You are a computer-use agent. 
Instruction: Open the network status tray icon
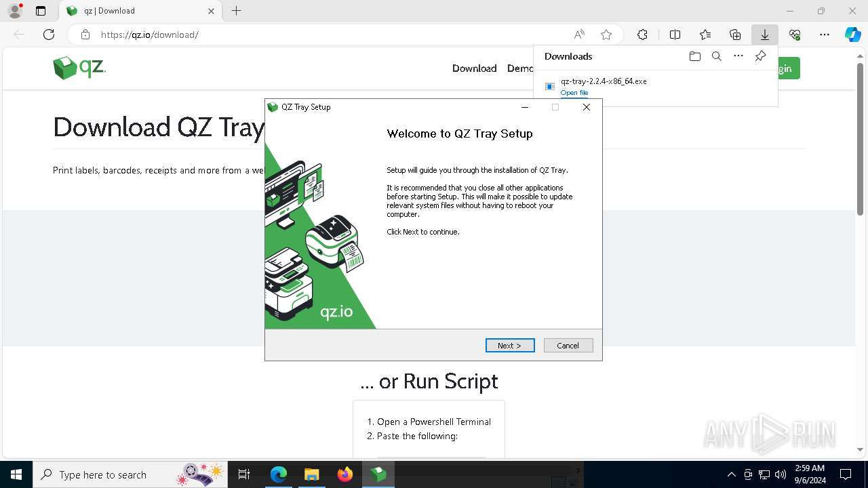click(x=764, y=474)
